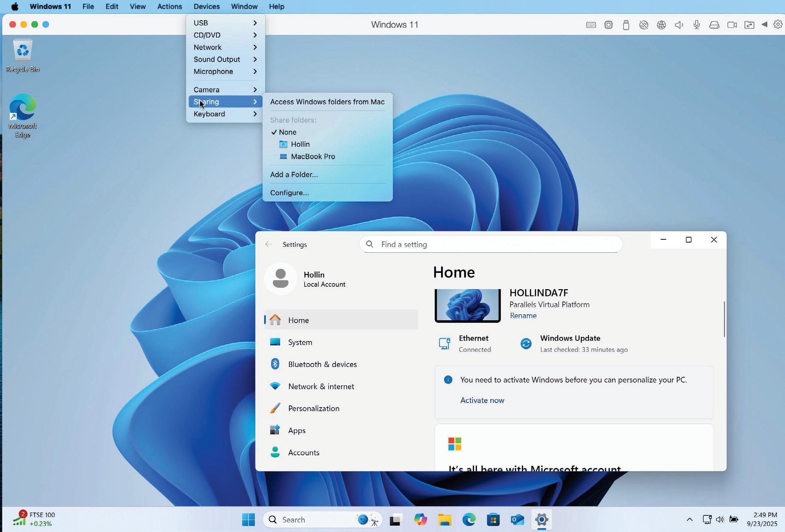Expand the CD/DVD submenu

coord(225,35)
